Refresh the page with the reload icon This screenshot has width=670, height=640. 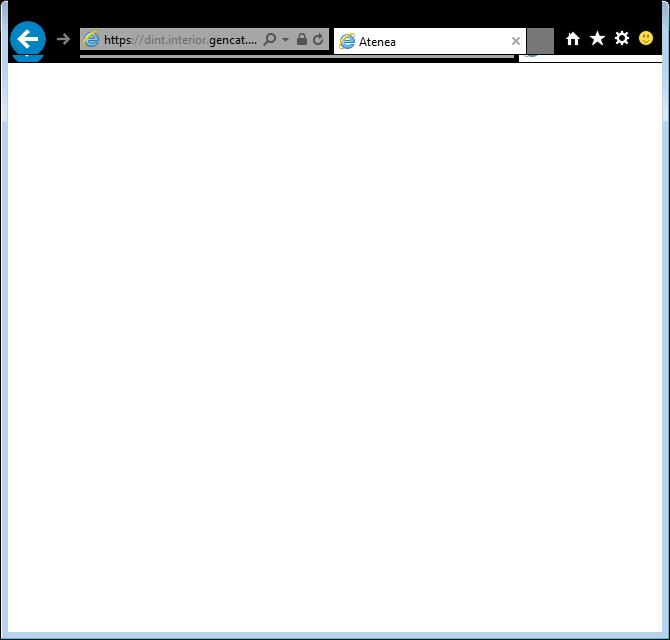tap(318, 40)
